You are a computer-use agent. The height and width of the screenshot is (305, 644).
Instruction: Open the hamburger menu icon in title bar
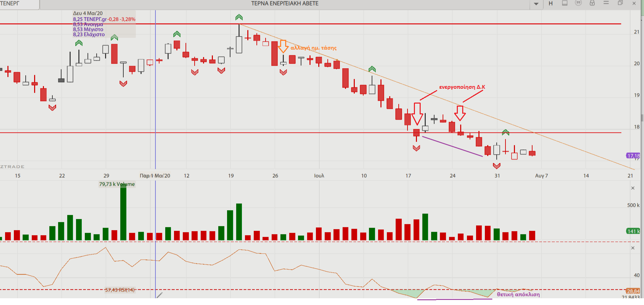point(606,3)
